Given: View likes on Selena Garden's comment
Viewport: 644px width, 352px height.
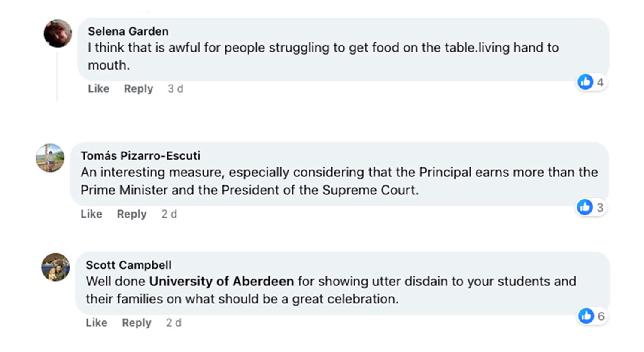Looking at the screenshot, I should 591,82.
